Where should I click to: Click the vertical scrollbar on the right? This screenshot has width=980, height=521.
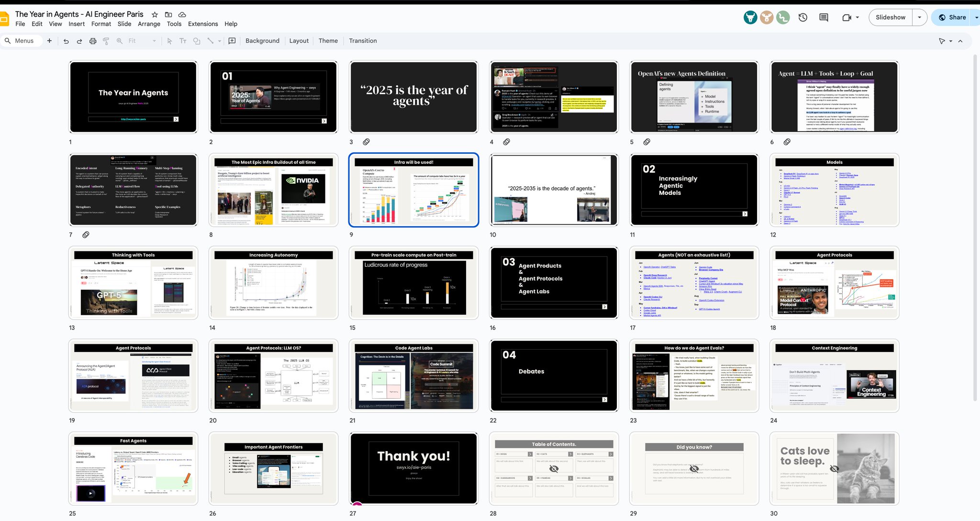[x=975, y=227]
